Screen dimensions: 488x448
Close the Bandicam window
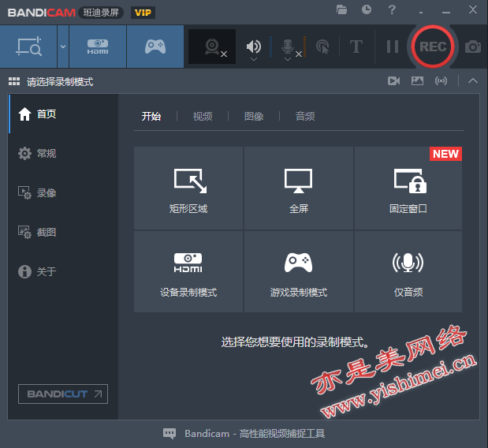(x=473, y=9)
